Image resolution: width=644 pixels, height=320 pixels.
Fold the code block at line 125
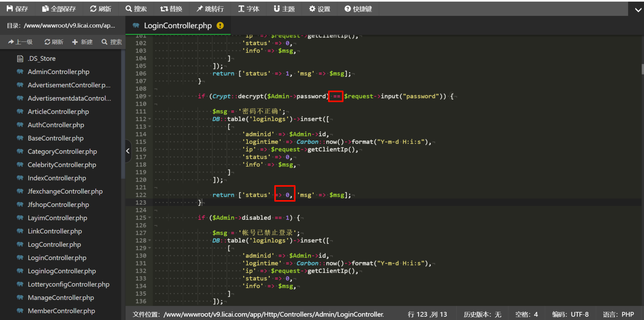tap(150, 218)
